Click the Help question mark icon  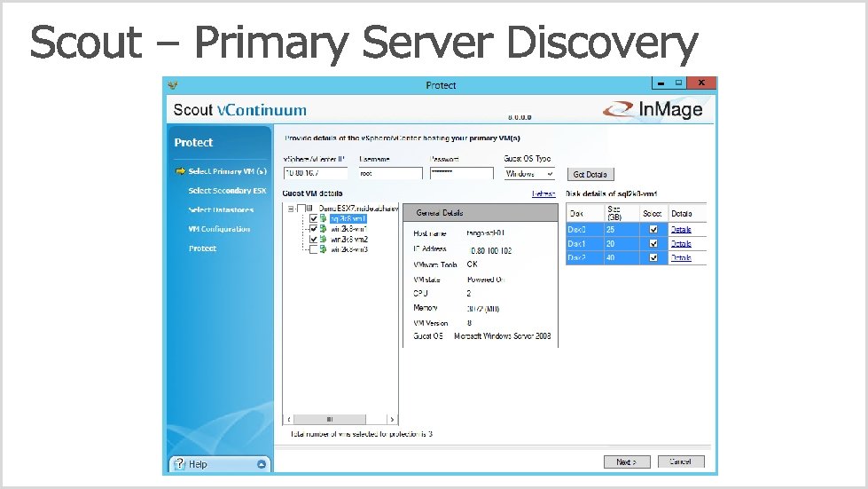[179, 464]
